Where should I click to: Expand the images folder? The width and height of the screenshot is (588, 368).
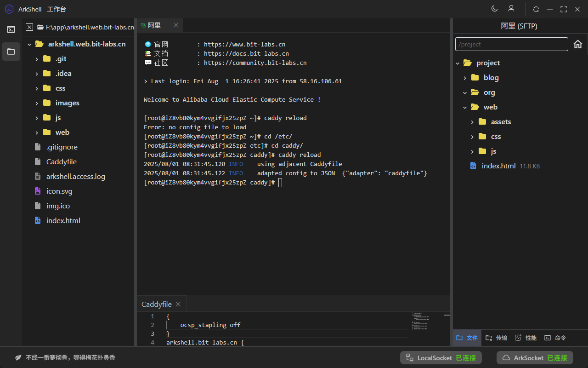coord(37,103)
